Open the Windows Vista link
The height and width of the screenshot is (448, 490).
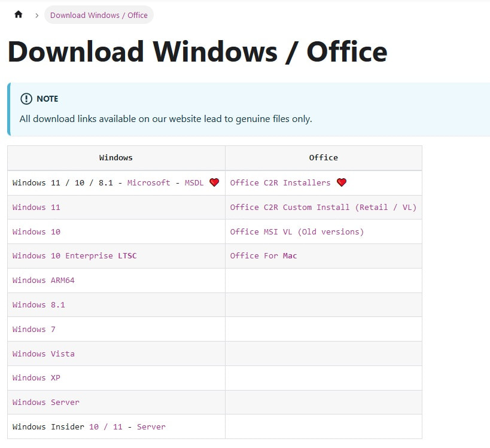click(44, 353)
